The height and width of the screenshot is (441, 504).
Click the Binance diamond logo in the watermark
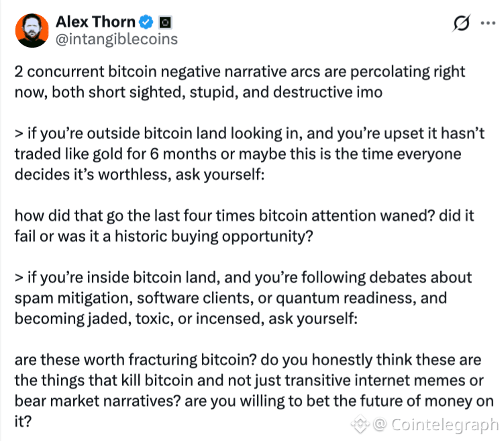click(x=362, y=425)
